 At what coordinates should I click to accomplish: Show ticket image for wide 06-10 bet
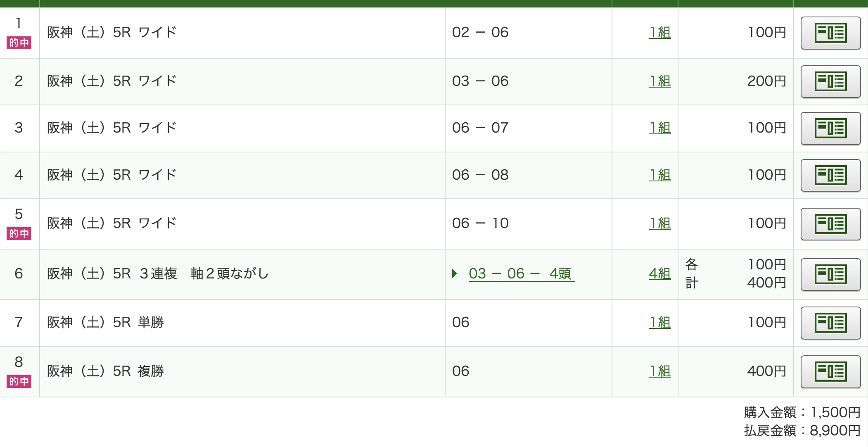830,224
